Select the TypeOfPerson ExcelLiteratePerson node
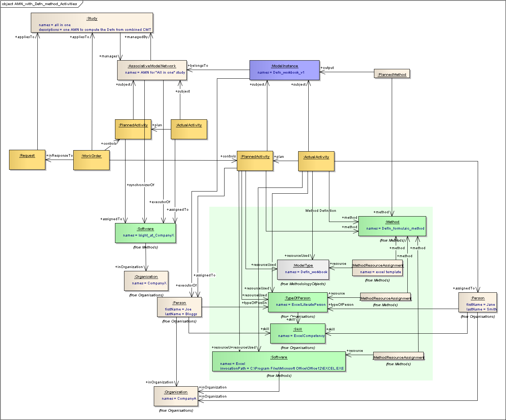506x420 pixels. pyautogui.click(x=297, y=302)
